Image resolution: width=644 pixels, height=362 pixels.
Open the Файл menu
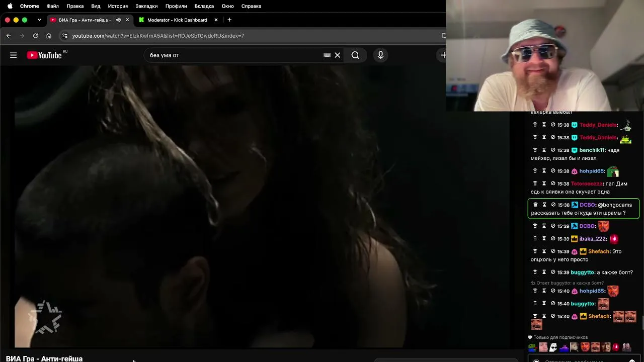[x=53, y=6]
